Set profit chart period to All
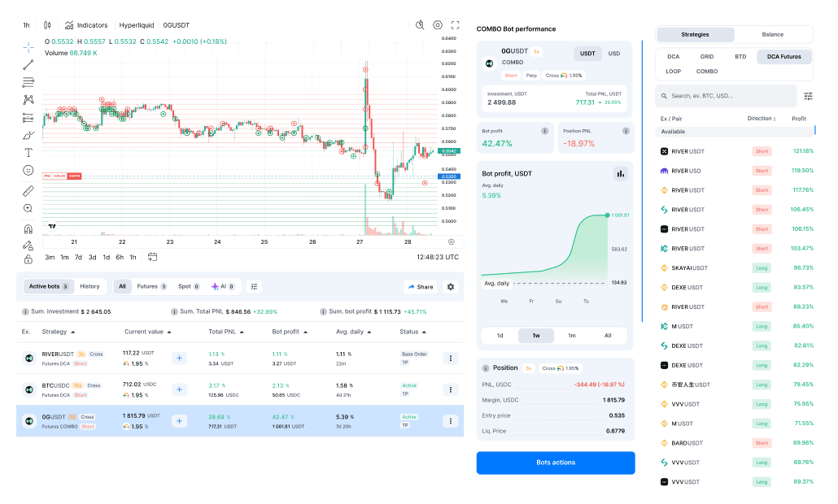 click(608, 336)
